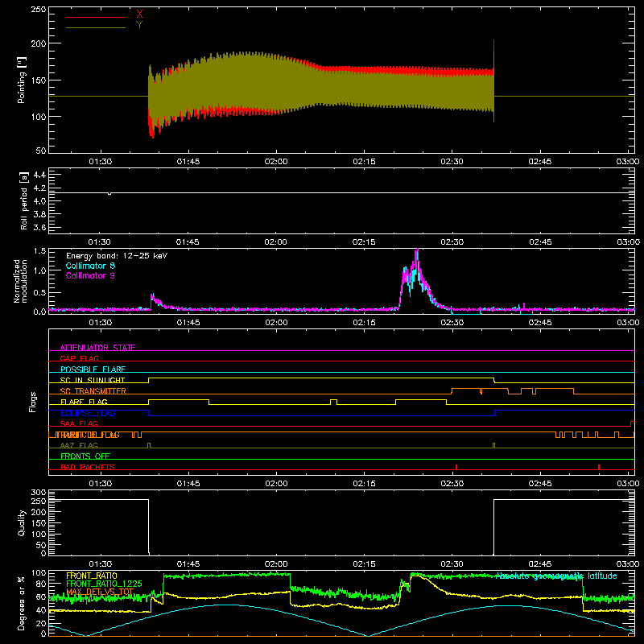The width and height of the screenshot is (644, 644).
Task: Click the 02:00 time label under the Pointing plot
Action: [x=276, y=162]
